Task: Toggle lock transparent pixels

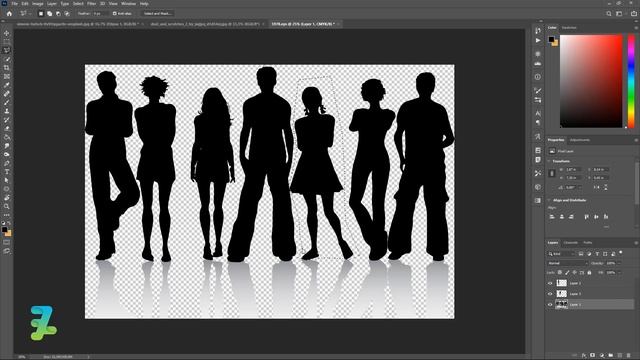Action: point(560,272)
